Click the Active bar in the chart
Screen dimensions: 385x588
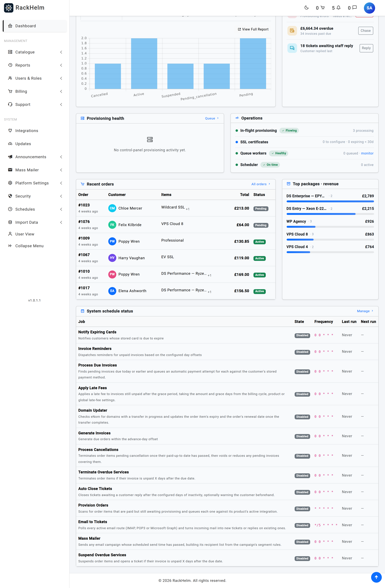[144, 63]
